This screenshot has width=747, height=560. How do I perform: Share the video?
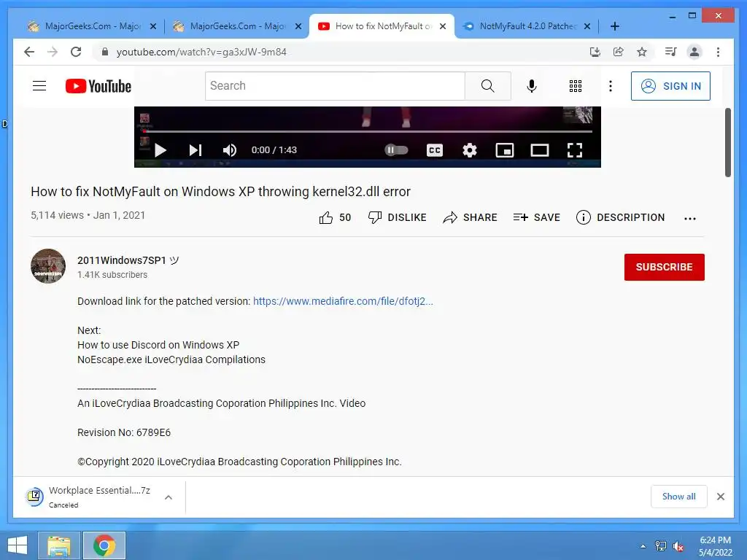(x=470, y=217)
